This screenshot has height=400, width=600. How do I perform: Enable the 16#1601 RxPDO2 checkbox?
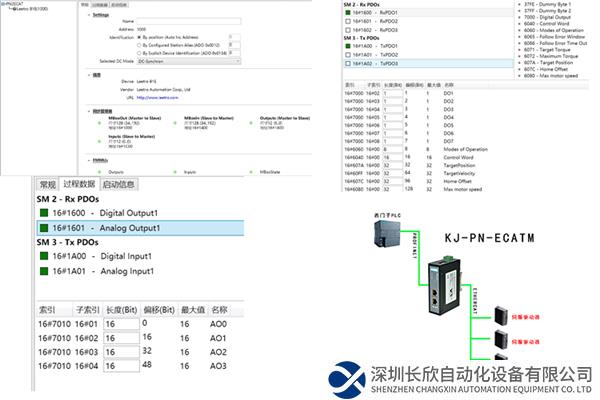(348, 20)
